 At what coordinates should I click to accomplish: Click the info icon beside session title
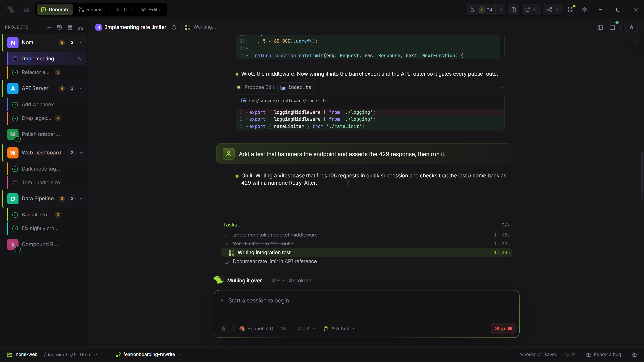[174, 27]
